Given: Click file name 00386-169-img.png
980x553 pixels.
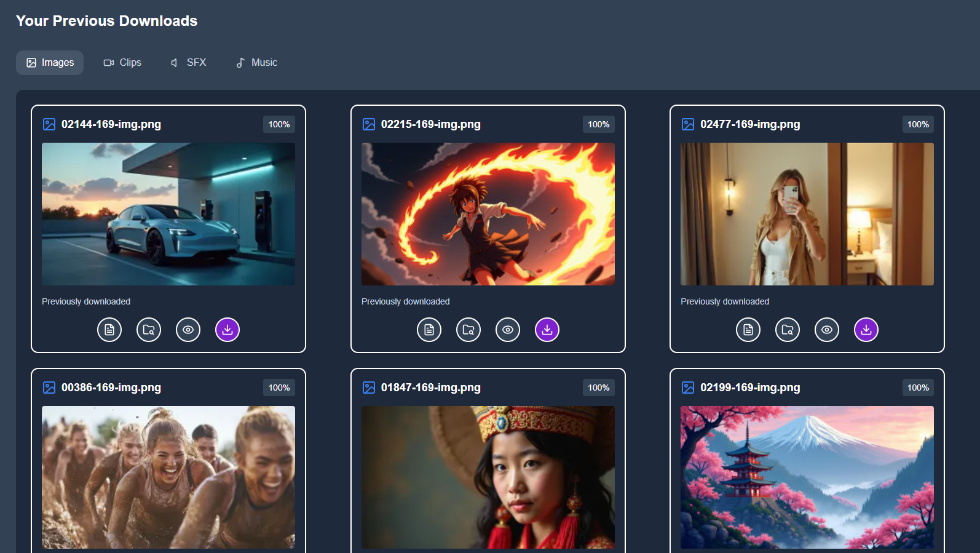Looking at the screenshot, I should [x=111, y=388].
